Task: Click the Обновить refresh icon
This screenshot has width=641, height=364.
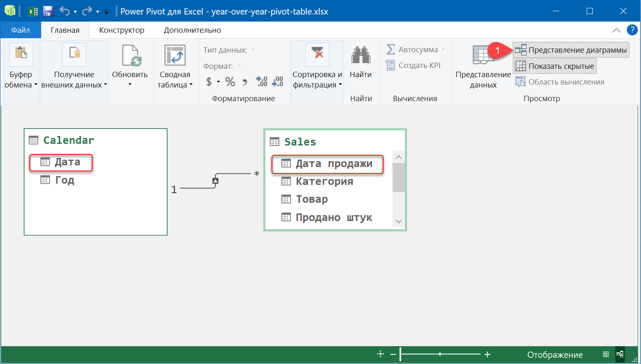Action: (132, 56)
